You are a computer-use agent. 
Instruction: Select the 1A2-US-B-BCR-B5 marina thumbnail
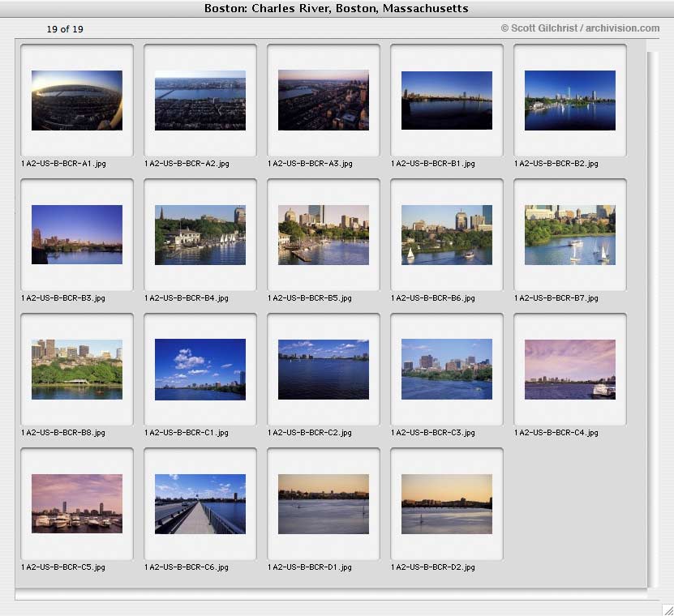[x=324, y=235]
